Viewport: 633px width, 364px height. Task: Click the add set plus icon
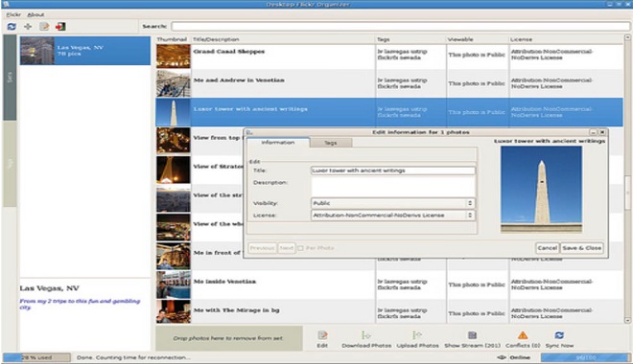pos(28,27)
